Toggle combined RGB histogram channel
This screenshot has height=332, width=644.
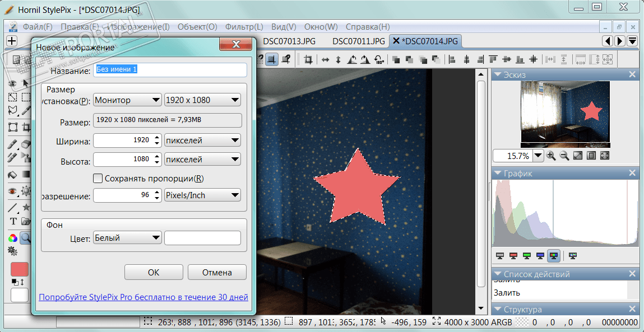point(554,256)
